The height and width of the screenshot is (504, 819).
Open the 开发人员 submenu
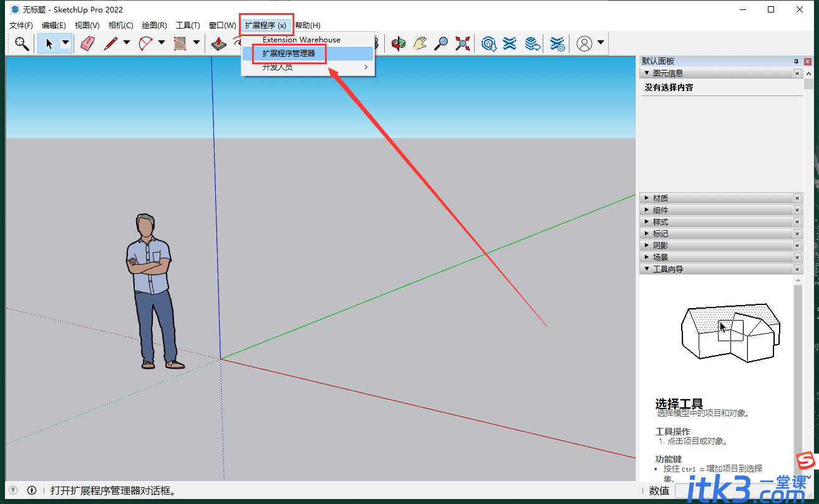(308, 67)
